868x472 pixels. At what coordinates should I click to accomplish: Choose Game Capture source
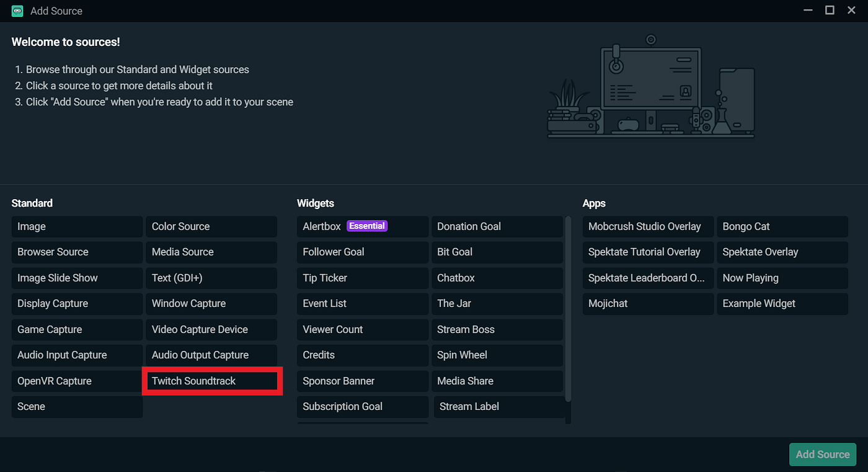77,329
